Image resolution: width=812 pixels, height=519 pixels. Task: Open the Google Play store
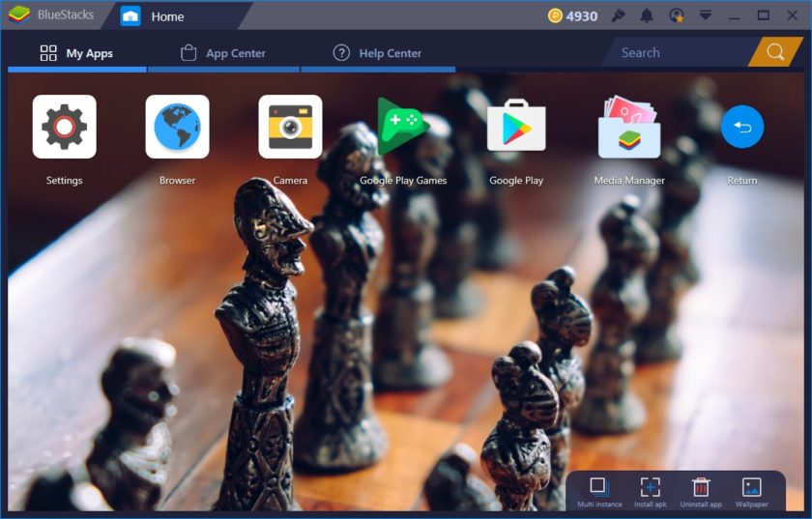[516, 125]
